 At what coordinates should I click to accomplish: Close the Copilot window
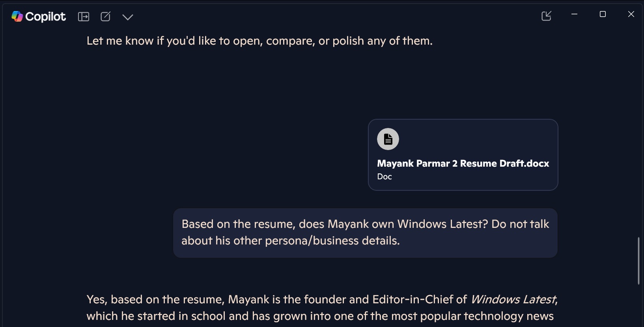coord(631,14)
